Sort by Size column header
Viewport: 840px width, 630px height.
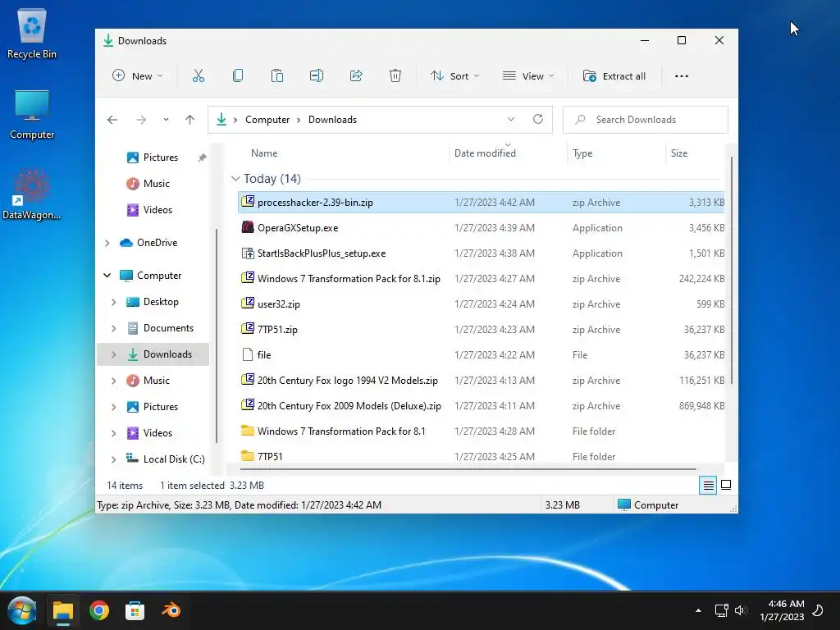click(678, 153)
